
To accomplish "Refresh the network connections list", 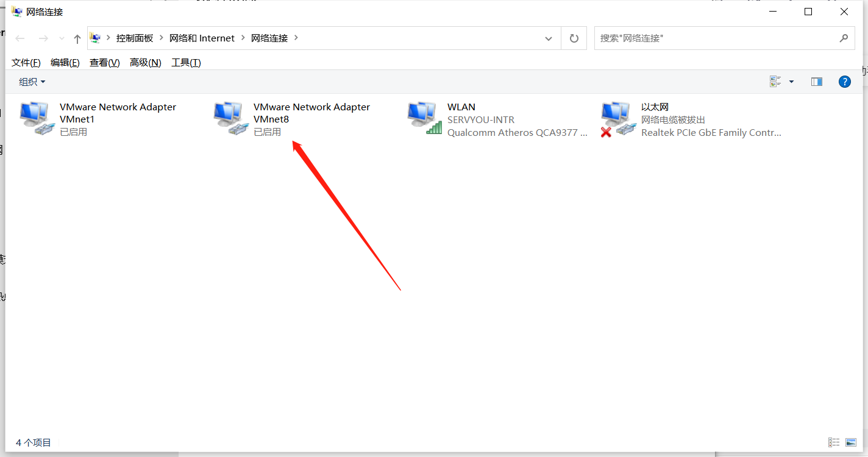I will click(574, 38).
